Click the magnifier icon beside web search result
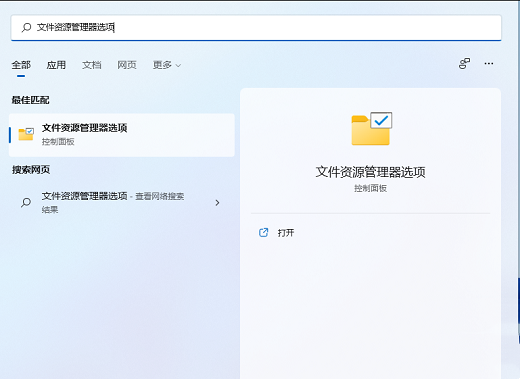520x379 pixels. (26, 202)
